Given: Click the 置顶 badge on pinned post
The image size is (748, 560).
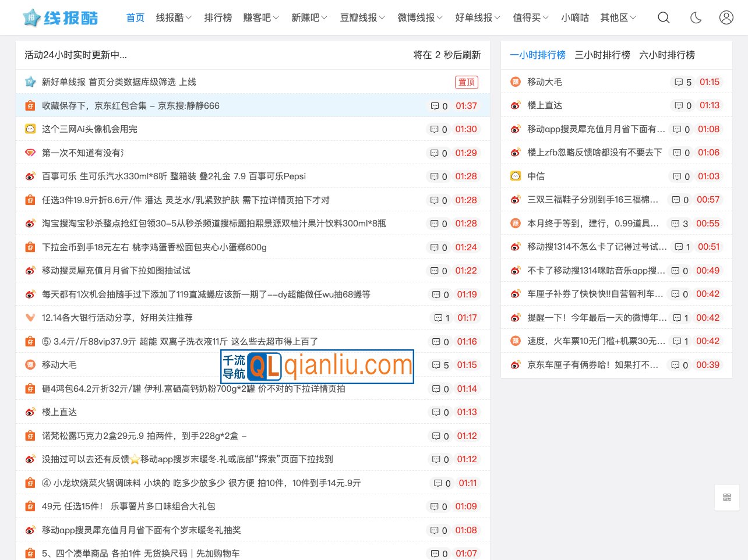Looking at the screenshot, I should pos(466,82).
